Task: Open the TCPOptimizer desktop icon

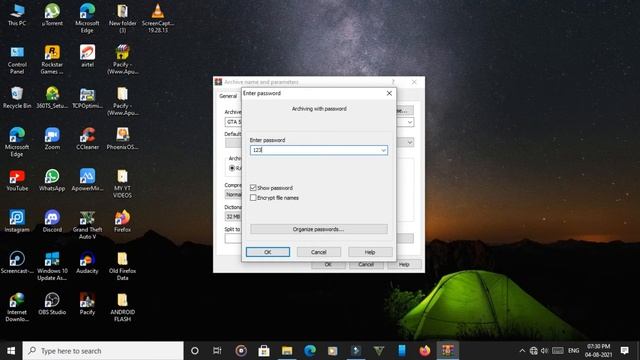Action: (x=87, y=98)
